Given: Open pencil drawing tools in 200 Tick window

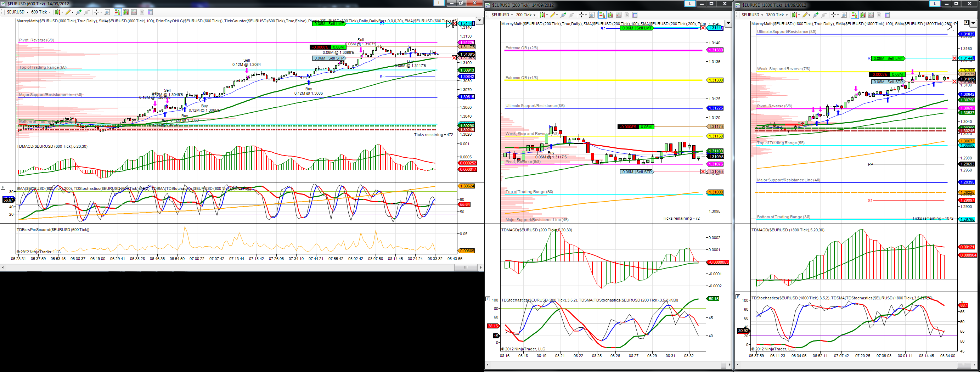Looking at the screenshot, I should pyautogui.click(x=554, y=15).
